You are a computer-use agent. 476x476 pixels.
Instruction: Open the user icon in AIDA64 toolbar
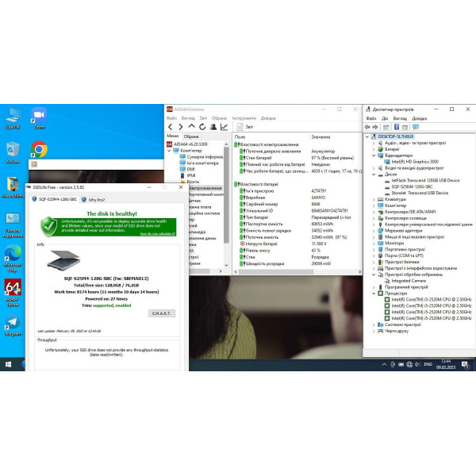pos(213,127)
